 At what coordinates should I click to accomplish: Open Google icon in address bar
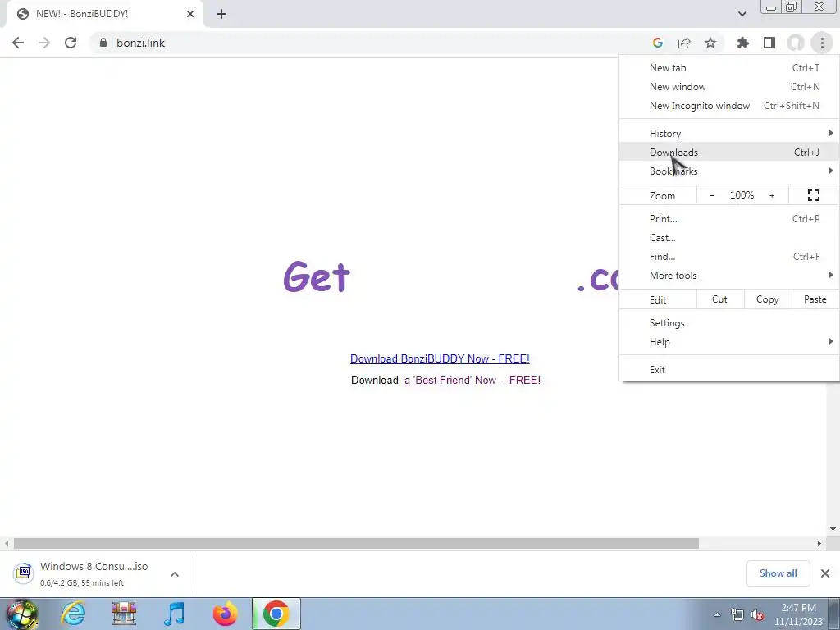click(x=657, y=43)
